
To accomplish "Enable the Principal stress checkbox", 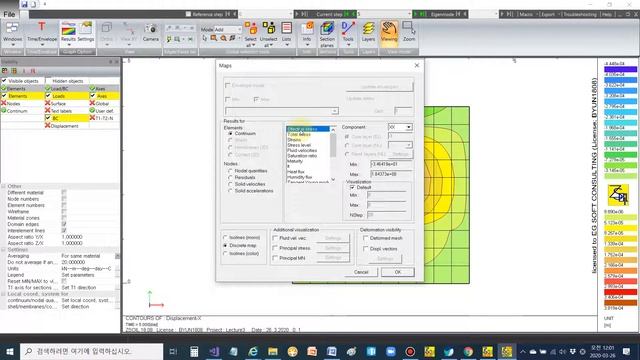I will tap(276, 248).
